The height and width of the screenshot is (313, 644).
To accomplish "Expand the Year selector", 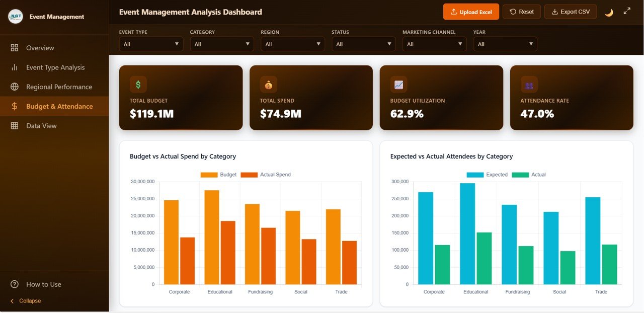I will point(505,44).
